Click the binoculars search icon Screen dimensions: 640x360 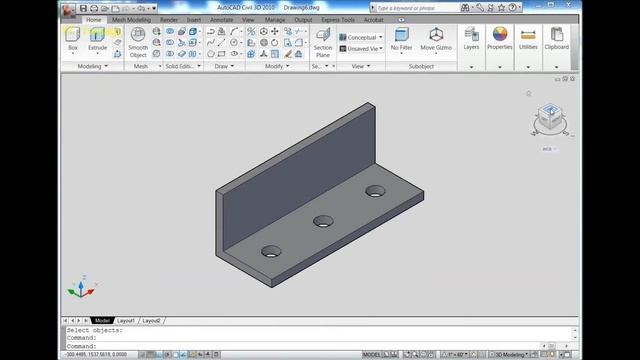(465, 8)
